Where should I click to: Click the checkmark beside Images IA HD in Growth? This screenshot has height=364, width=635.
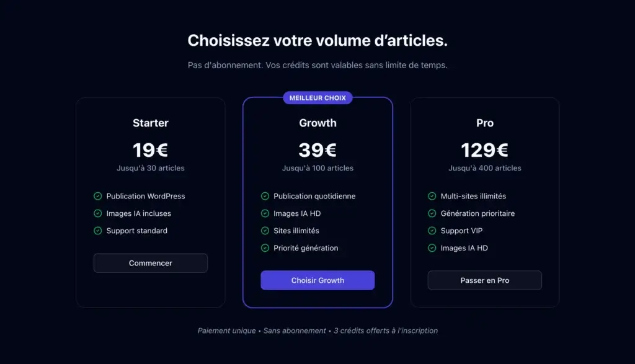coord(265,213)
